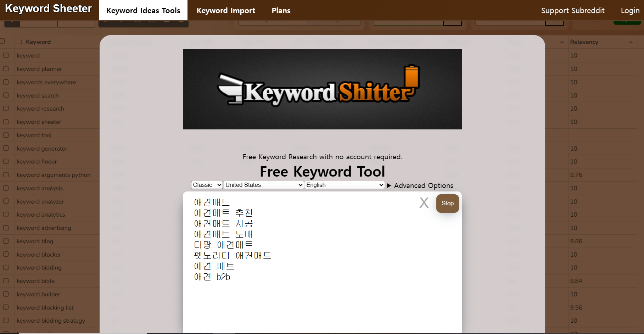The width and height of the screenshot is (644, 334).
Task: Click the 'keyword arguments python' keyword text
Action: (x=54, y=175)
